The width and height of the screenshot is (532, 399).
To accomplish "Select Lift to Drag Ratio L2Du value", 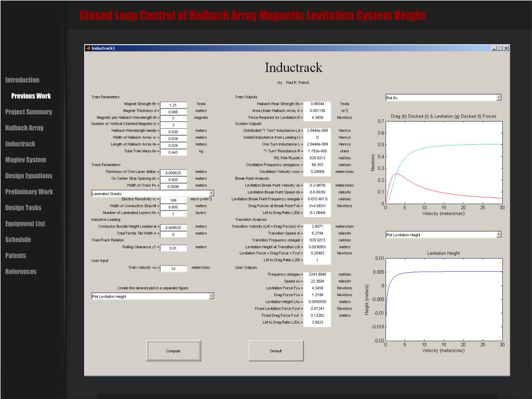I will [x=317, y=322].
